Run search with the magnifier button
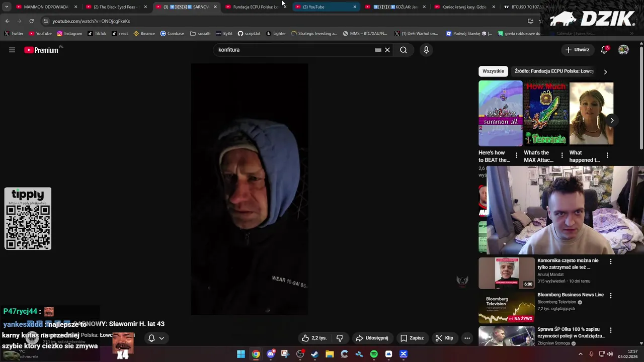 point(404,50)
